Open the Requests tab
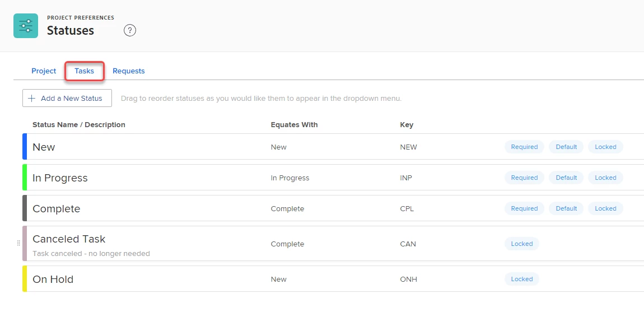 point(129,71)
